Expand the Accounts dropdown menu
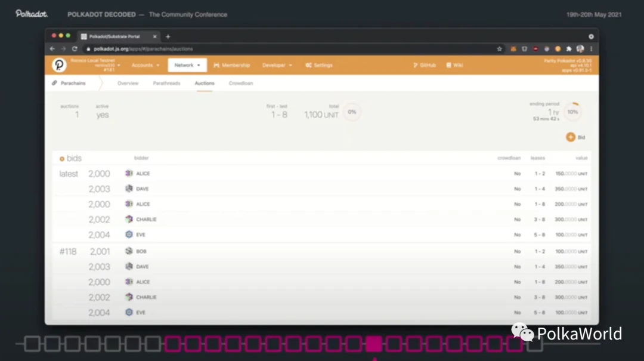Viewport: 644px width, 361px height. pyautogui.click(x=145, y=65)
